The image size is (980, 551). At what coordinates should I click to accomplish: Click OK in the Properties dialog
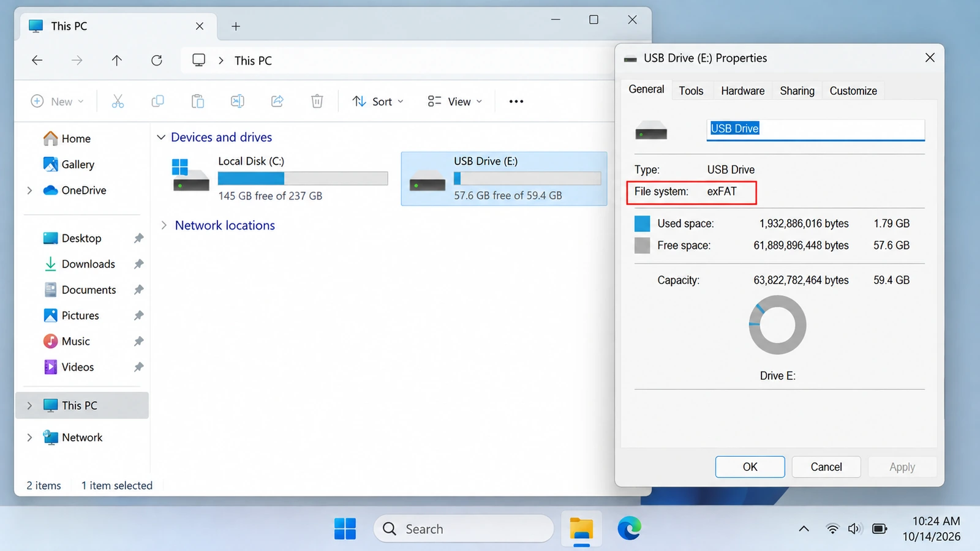point(750,467)
